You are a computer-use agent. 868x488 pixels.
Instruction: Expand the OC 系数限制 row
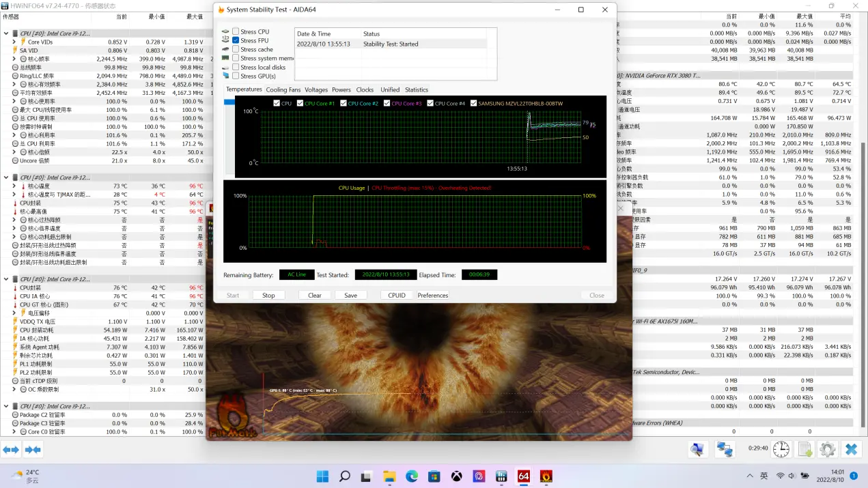tap(14, 389)
